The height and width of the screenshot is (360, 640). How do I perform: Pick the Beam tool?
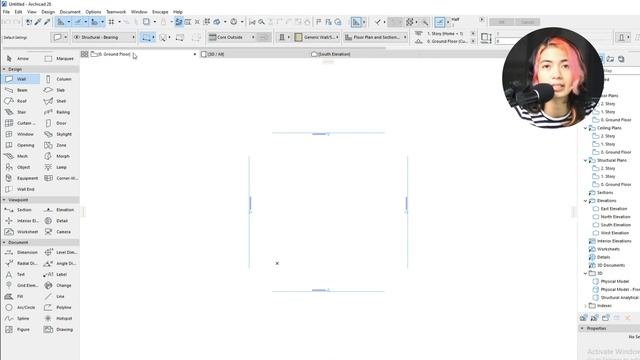(x=21, y=90)
